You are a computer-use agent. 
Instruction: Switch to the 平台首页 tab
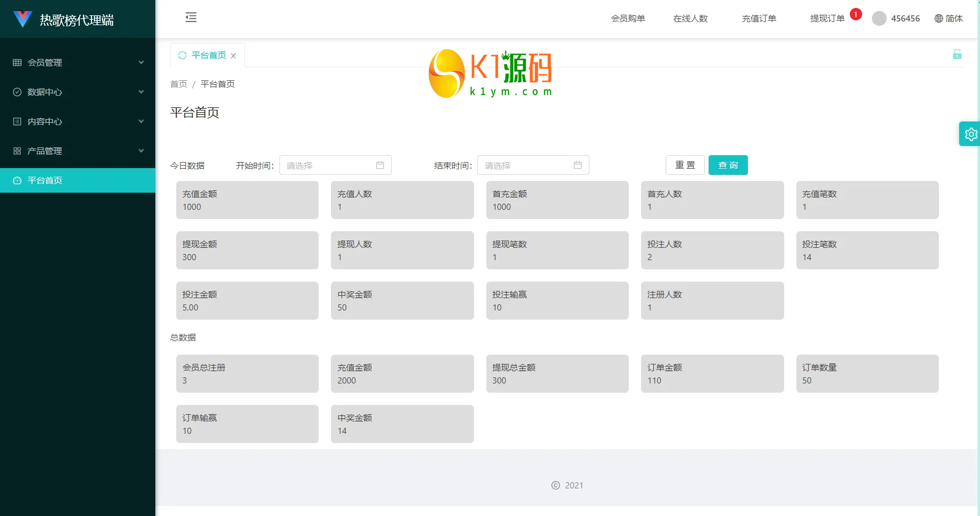[x=208, y=55]
